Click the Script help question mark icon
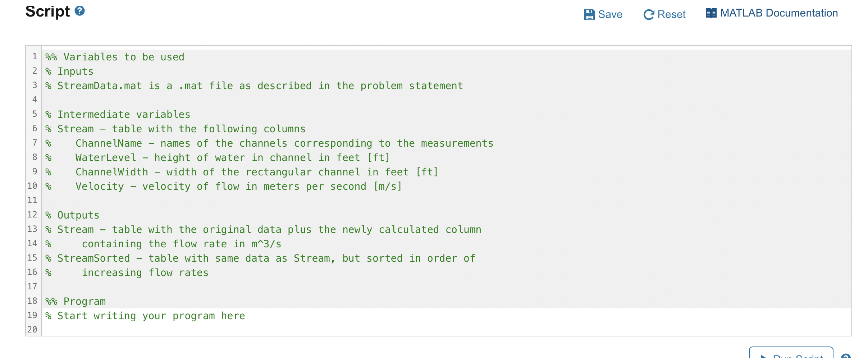 point(79,11)
